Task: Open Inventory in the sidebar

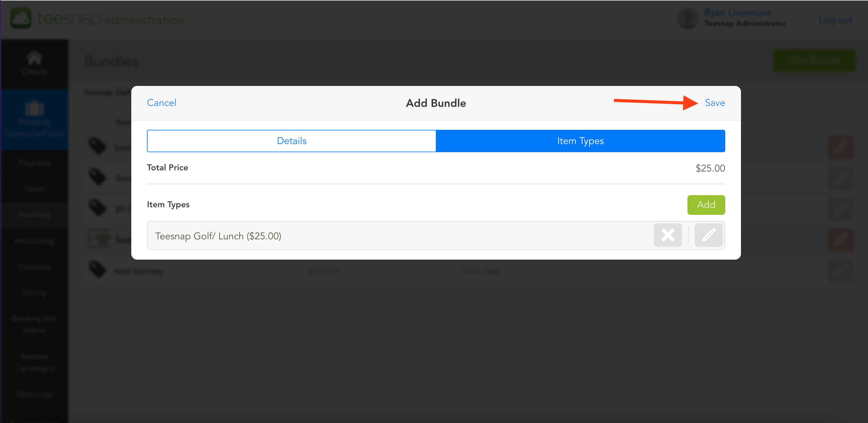Action: point(34,215)
